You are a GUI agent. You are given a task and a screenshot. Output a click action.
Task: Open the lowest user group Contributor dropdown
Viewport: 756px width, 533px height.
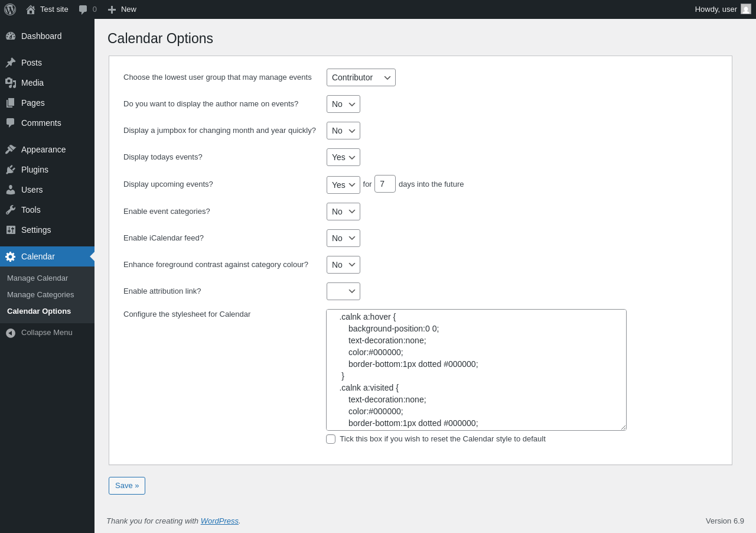click(361, 77)
